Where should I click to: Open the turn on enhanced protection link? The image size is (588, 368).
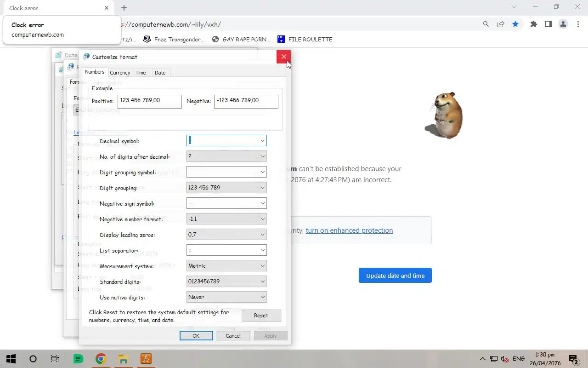349,230
